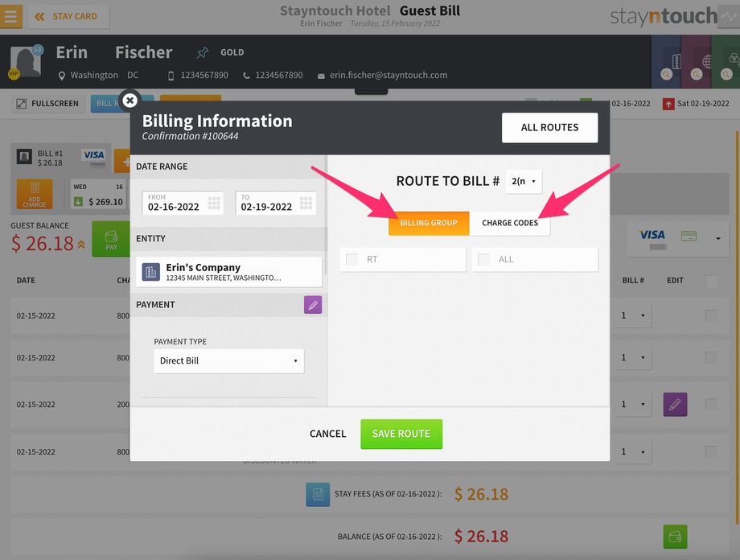Open bill number dropdown in fourth row
The image size is (740, 560).
pos(633,452)
